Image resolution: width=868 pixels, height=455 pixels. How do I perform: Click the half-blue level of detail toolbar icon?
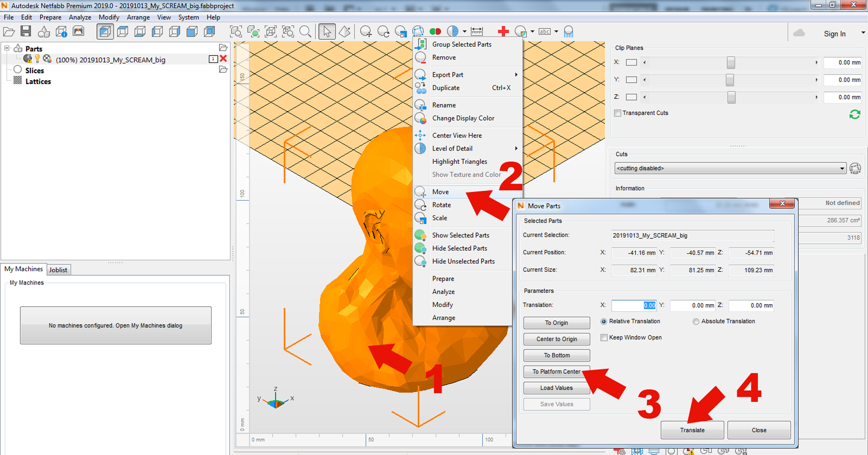click(x=453, y=32)
